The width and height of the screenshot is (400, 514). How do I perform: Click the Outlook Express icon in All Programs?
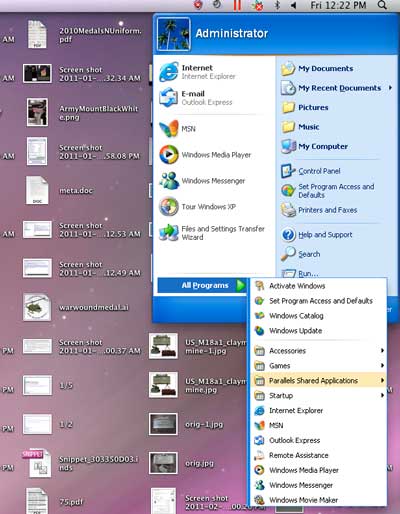(259, 440)
